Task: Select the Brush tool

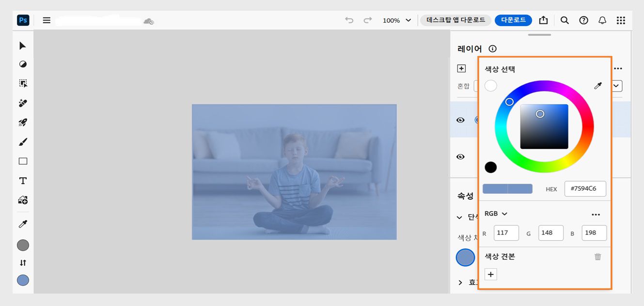Action: [x=23, y=142]
